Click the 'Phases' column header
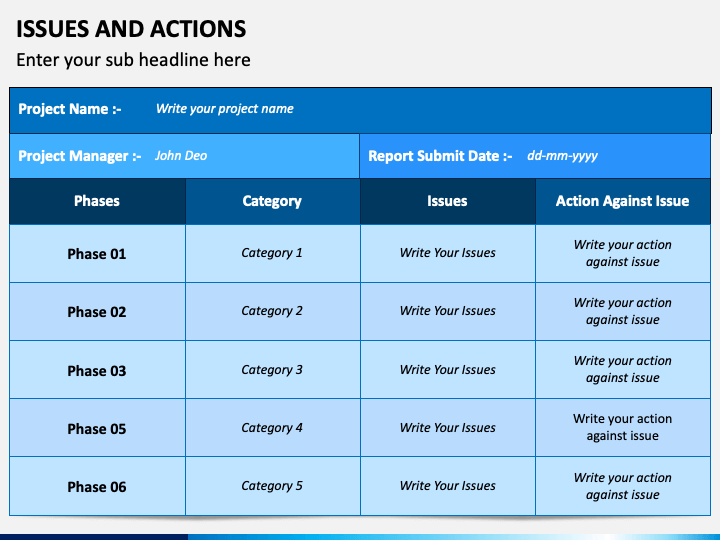720x540 pixels. point(97,201)
